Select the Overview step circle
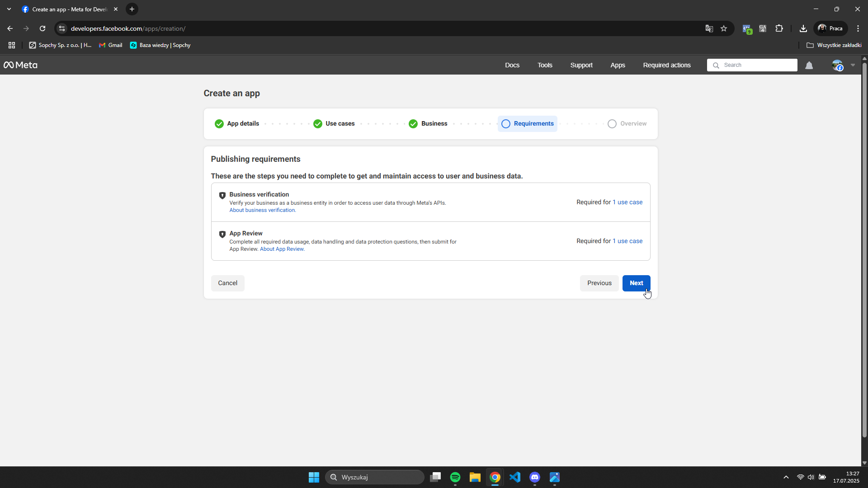 pos(612,124)
